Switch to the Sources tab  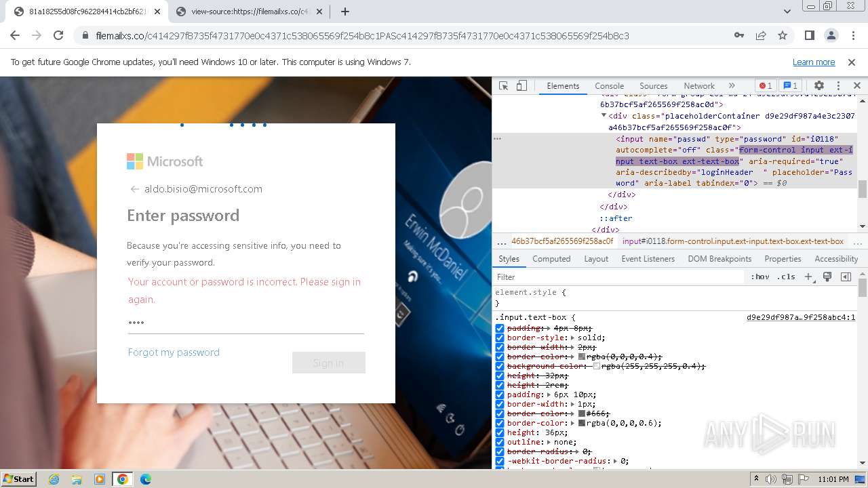pyautogui.click(x=654, y=86)
